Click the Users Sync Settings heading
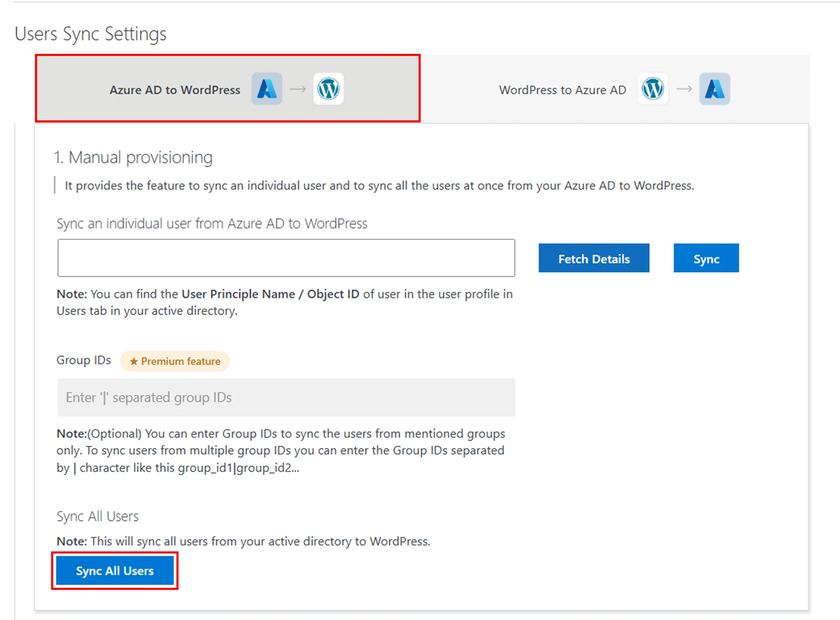840x620 pixels. click(x=91, y=34)
